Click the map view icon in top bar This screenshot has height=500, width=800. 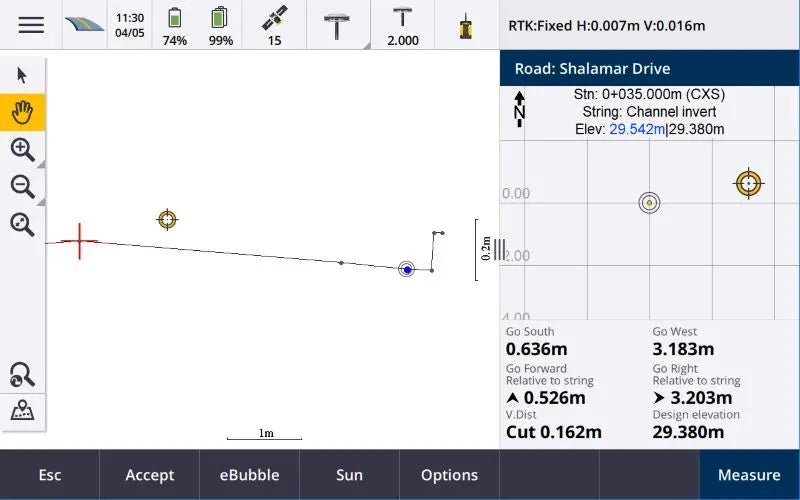pos(84,25)
